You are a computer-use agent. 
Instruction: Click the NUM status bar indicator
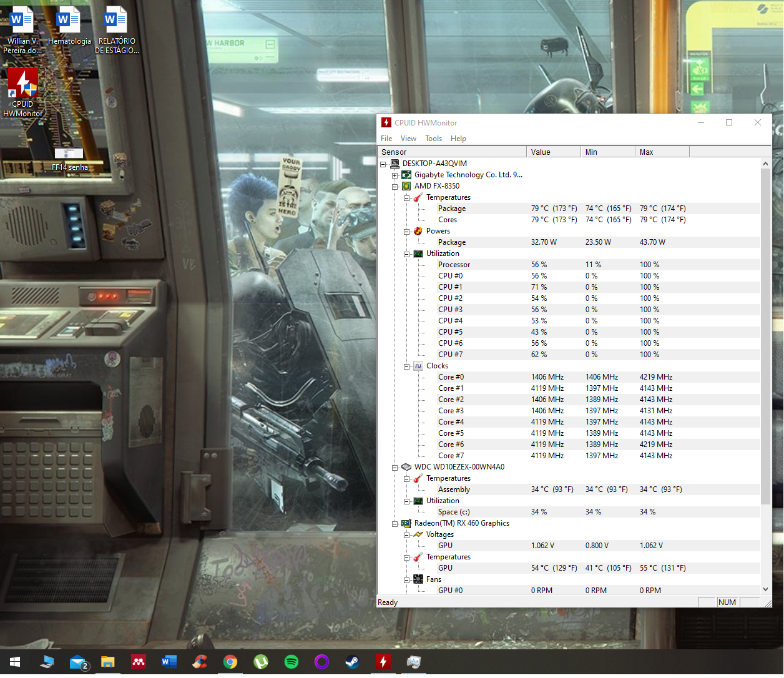727,602
